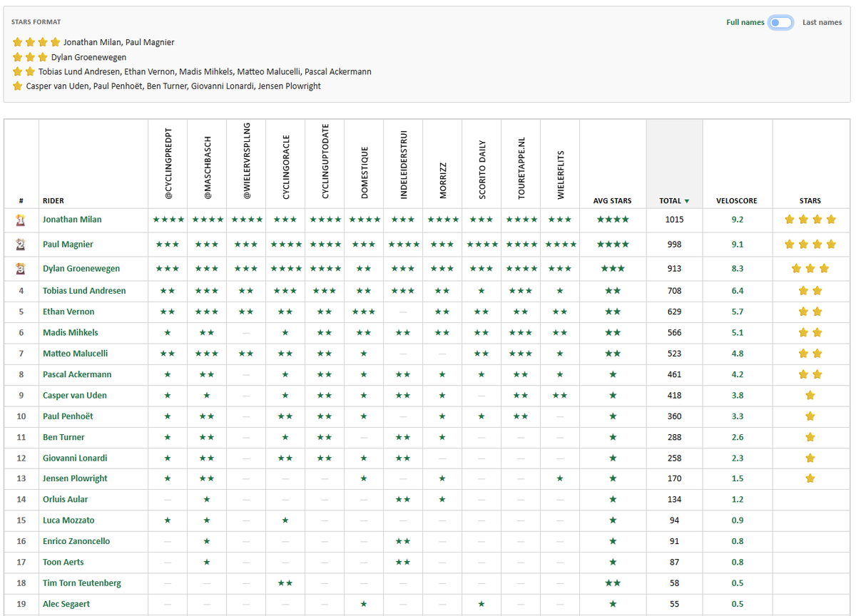
Task: Sort by the @MASCHBASCH column header
Action: tap(208, 163)
